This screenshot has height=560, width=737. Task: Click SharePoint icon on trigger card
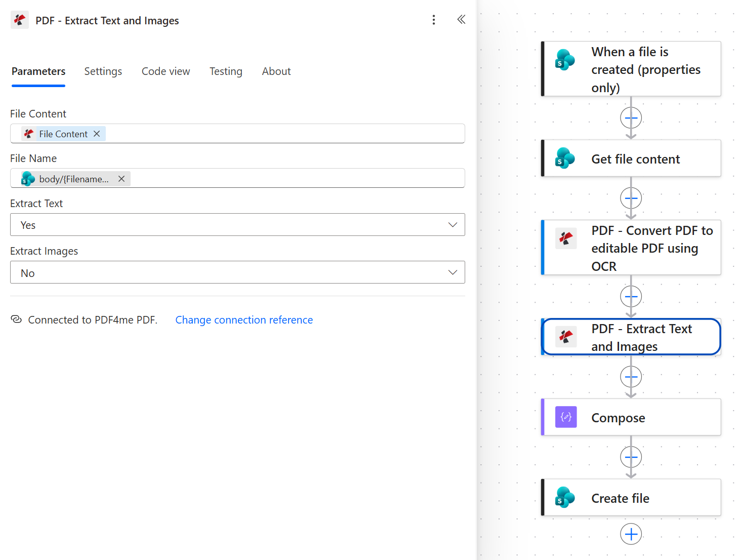tap(565, 60)
